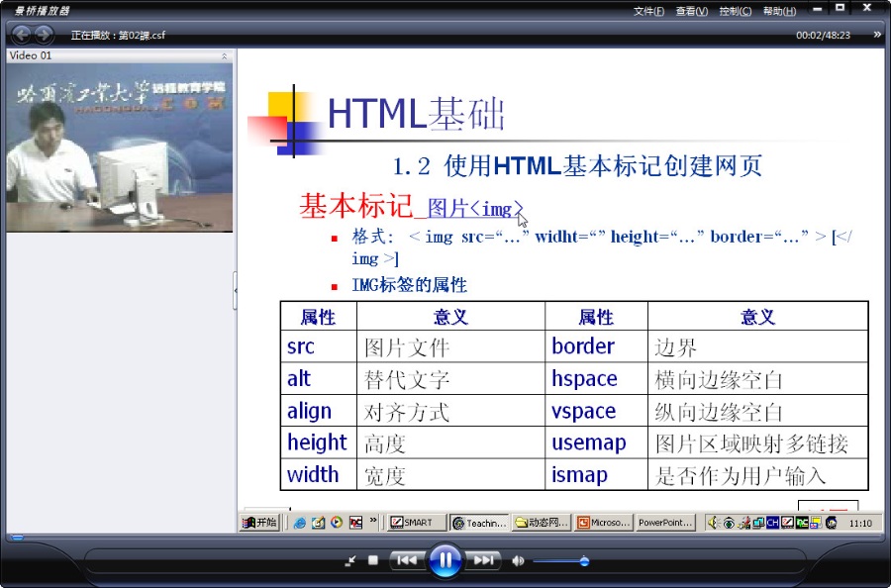The height and width of the screenshot is (588, 891).
Task: Click the 开始 Start button in the recording
Action: 259,523
